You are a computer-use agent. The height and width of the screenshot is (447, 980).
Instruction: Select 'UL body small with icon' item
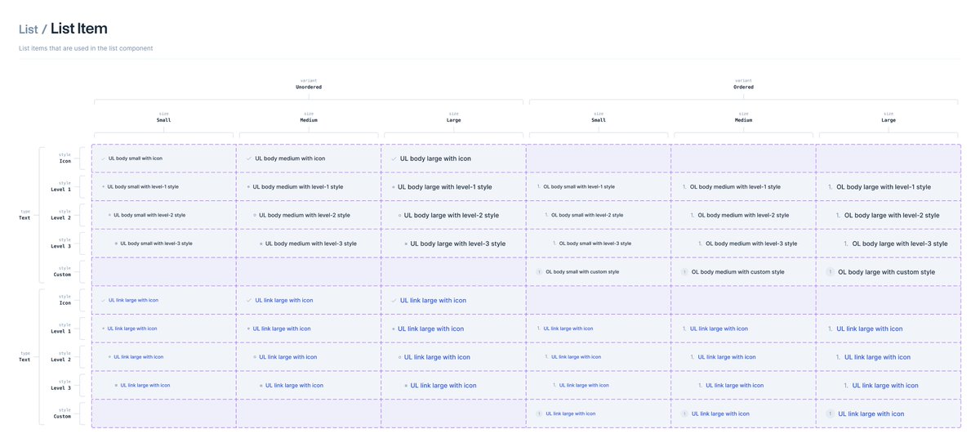(136, 159)
